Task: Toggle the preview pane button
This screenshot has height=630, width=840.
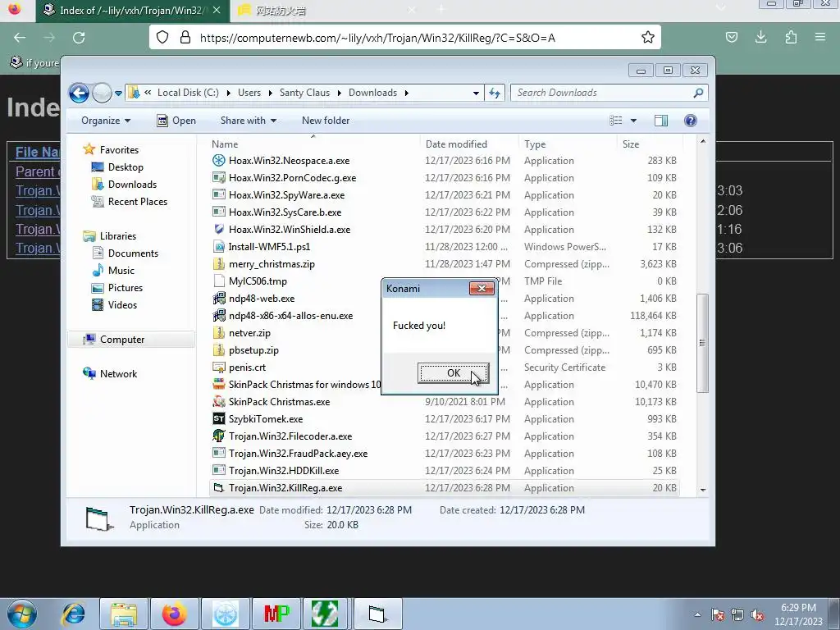Action: (661, 121)
